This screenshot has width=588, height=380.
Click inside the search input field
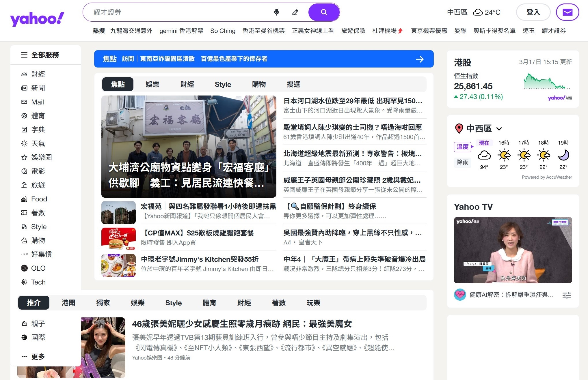click(x=173, y=12)
